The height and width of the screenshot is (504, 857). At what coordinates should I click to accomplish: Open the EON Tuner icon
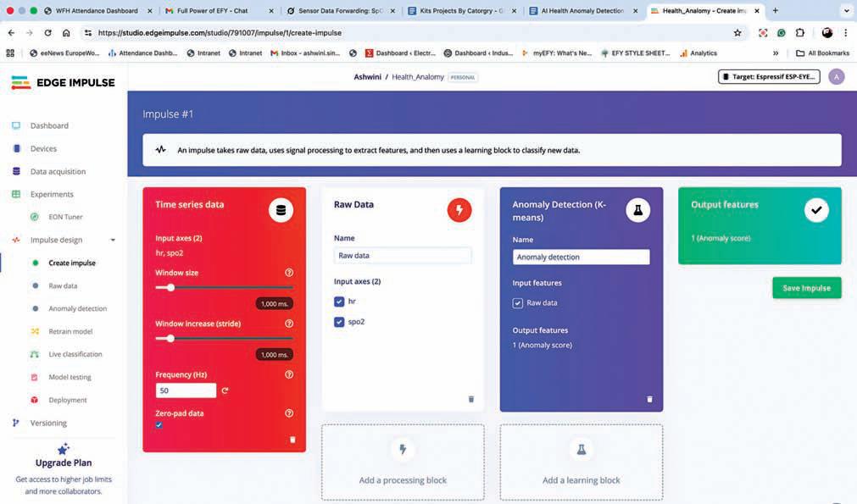35,217
